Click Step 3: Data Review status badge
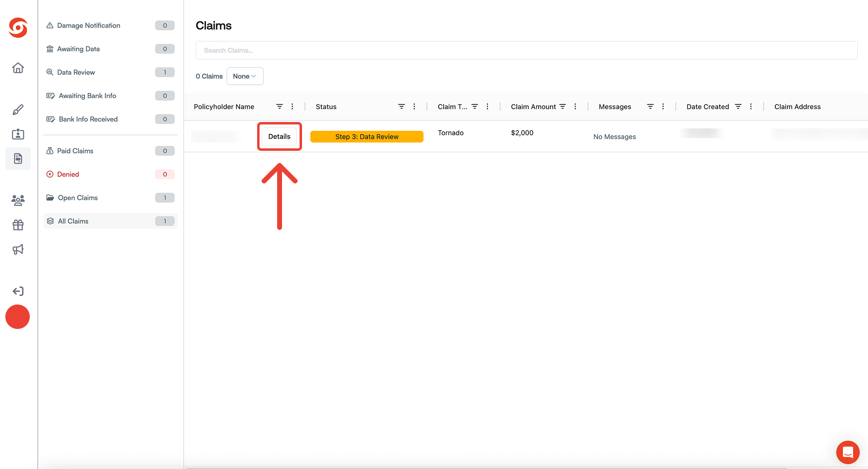 click(x=367, y=137)
